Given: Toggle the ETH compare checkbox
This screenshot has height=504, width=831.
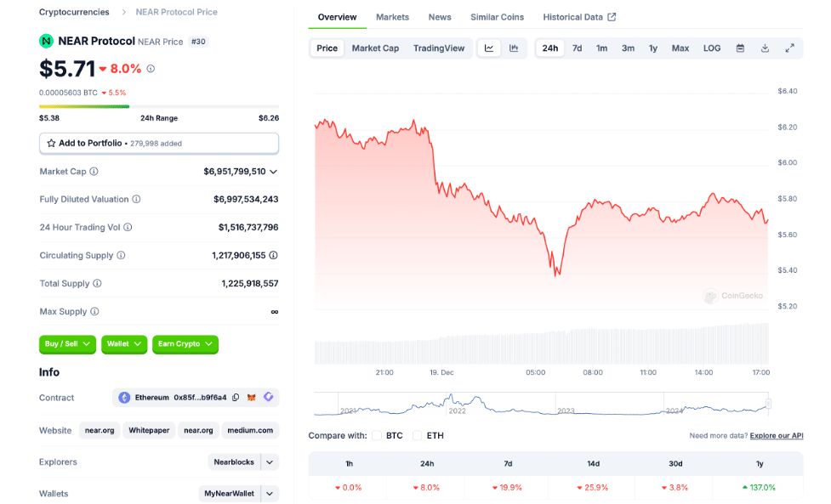Looking at the screenshot, I should (417, 436).
